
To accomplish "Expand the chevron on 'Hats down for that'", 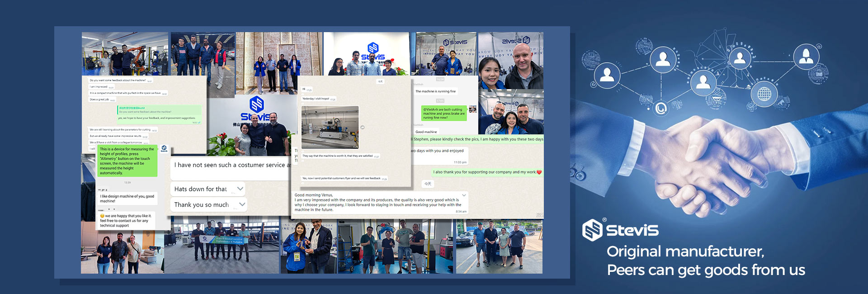I will tap(240, 189).
